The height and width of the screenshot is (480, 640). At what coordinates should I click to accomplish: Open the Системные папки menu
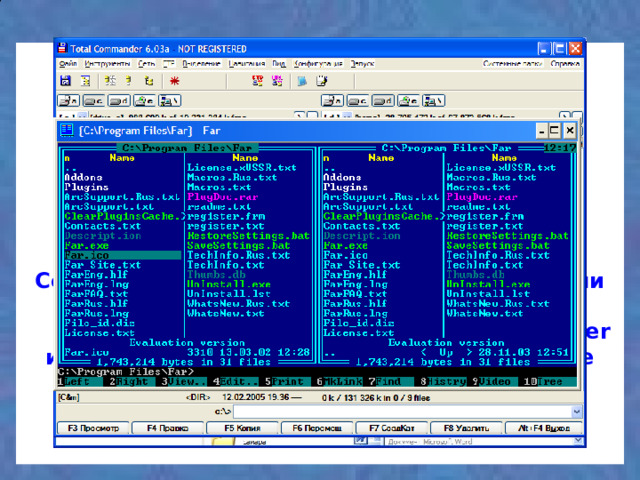click(513, 64)
